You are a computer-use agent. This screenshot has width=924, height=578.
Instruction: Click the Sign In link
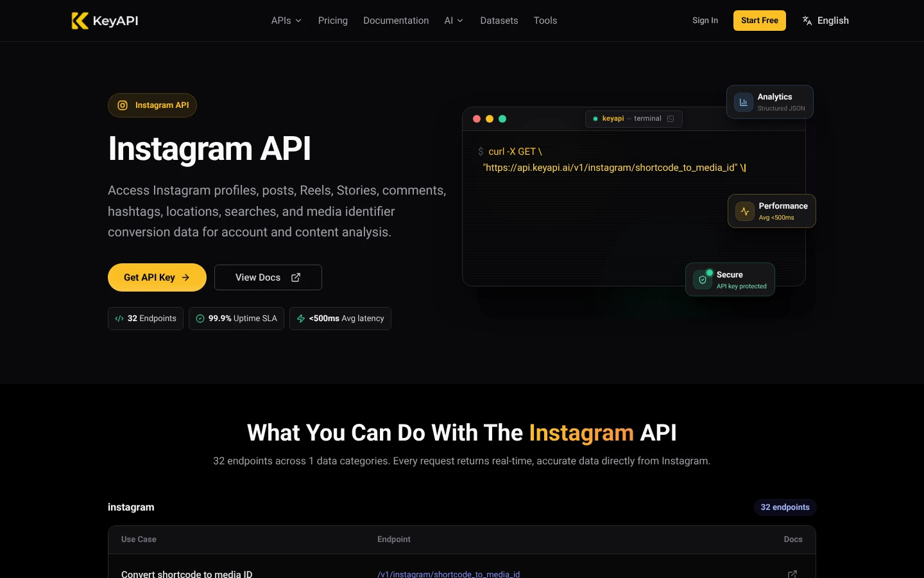pyautogui.click(x=705, y=21)
